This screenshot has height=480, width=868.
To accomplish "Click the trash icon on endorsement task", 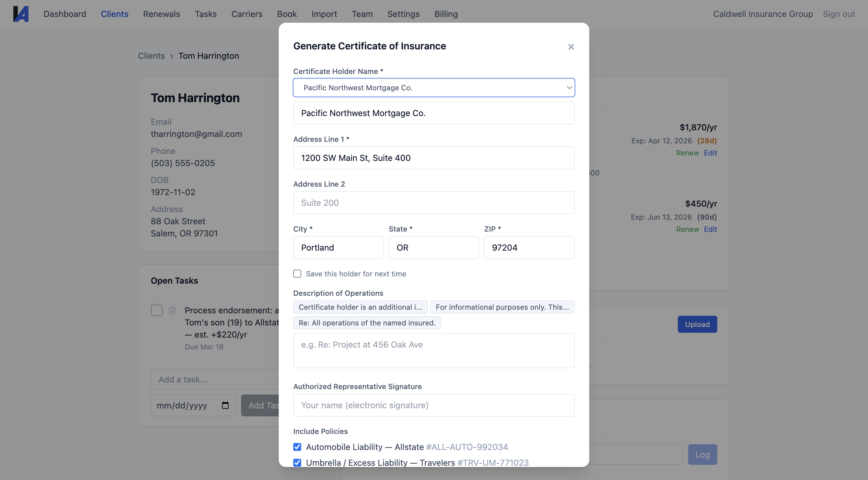I will pos(173,310).
